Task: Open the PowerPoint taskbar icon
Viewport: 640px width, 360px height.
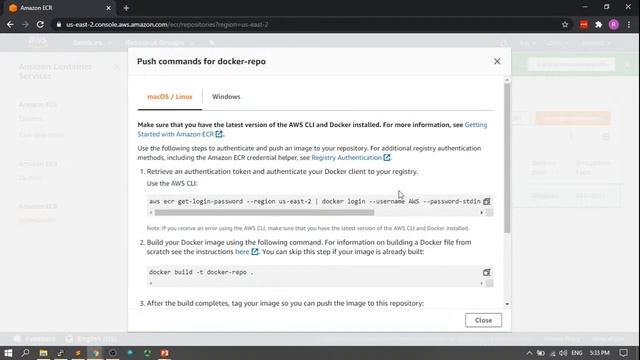Action: click(x=164, y=353)
